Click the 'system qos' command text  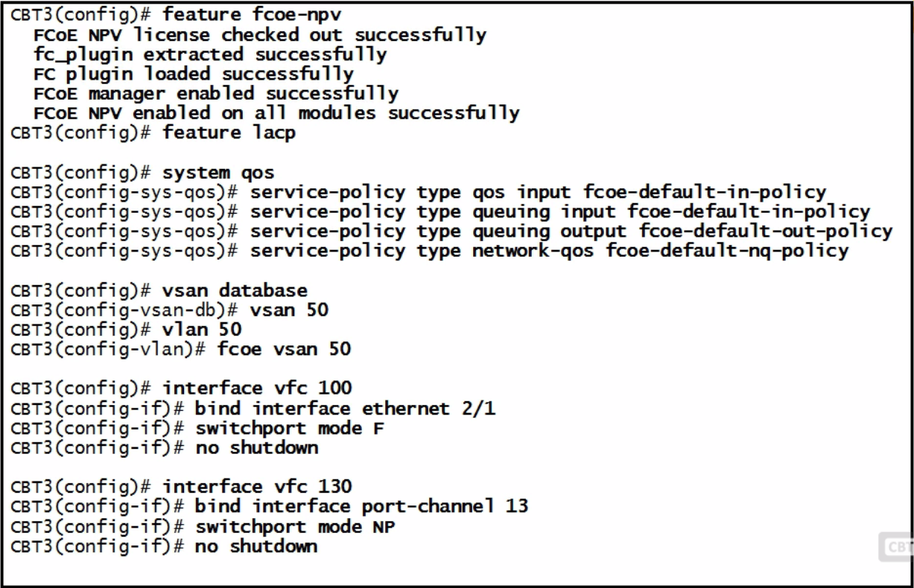tap(218, 173)
